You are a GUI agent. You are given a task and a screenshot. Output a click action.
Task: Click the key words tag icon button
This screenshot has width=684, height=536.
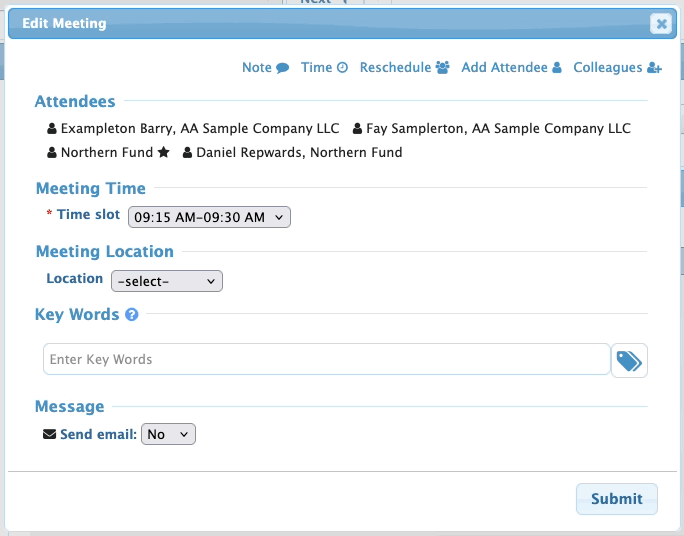(629, 361)
